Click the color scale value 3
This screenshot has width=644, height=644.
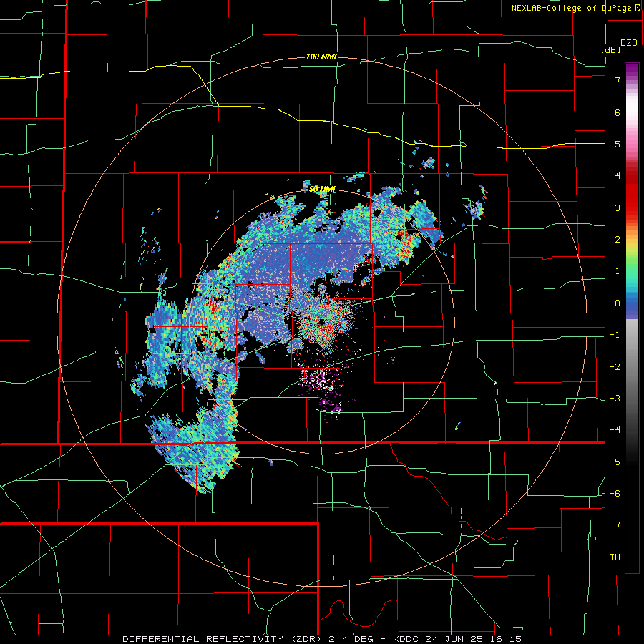pyautogui.click(x=618, y=208)
